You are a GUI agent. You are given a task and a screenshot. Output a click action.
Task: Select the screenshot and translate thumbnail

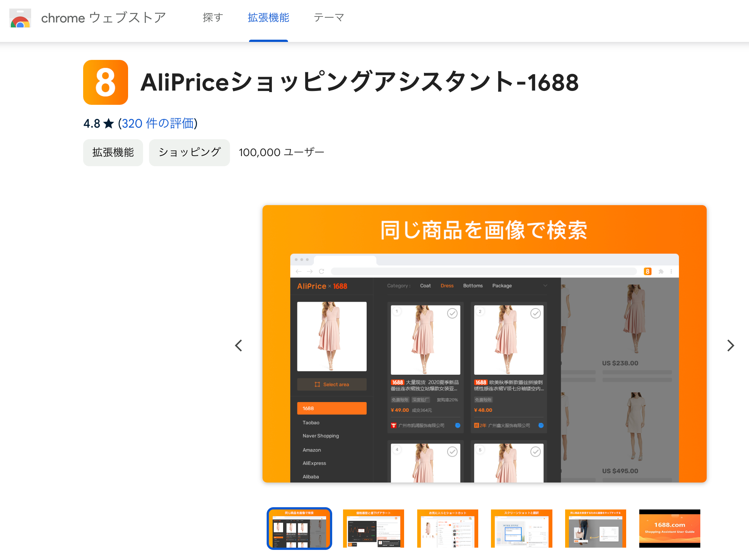(521, 528)
